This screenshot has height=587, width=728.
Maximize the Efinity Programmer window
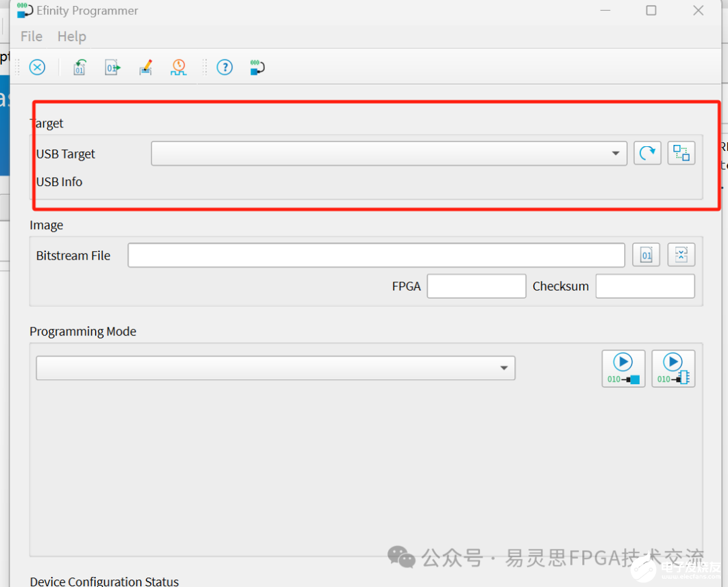tap(651, 10)
